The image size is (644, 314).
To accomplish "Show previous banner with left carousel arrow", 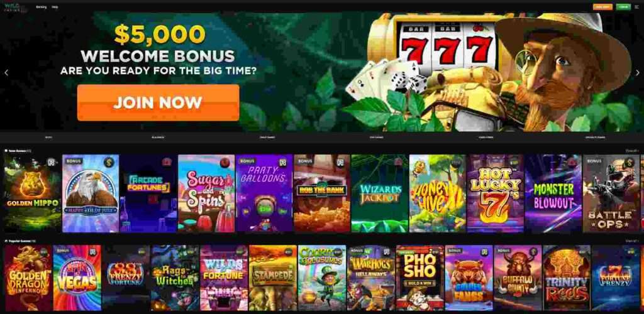I will (x=6, y=73).
